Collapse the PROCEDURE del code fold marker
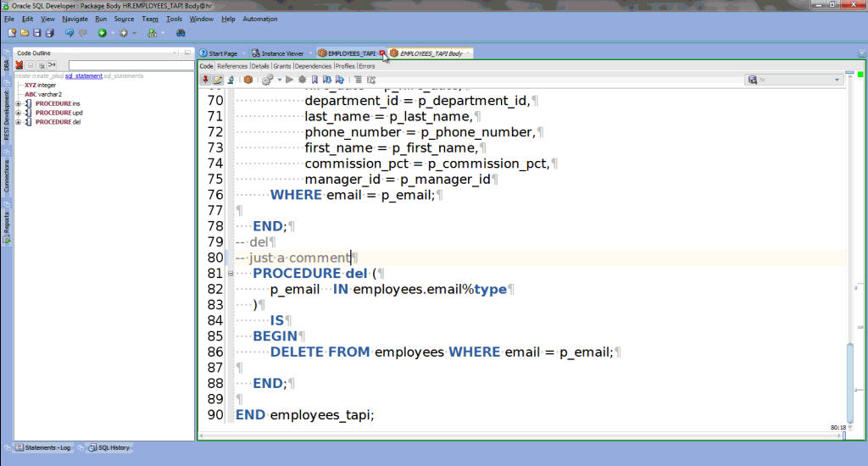 (231, 274)
